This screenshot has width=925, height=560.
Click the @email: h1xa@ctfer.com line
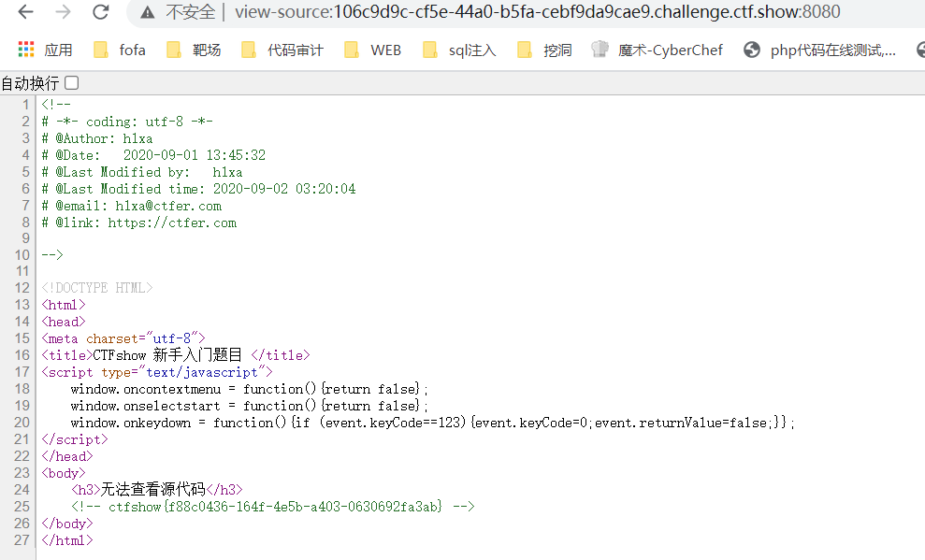(x=132, y=206)
